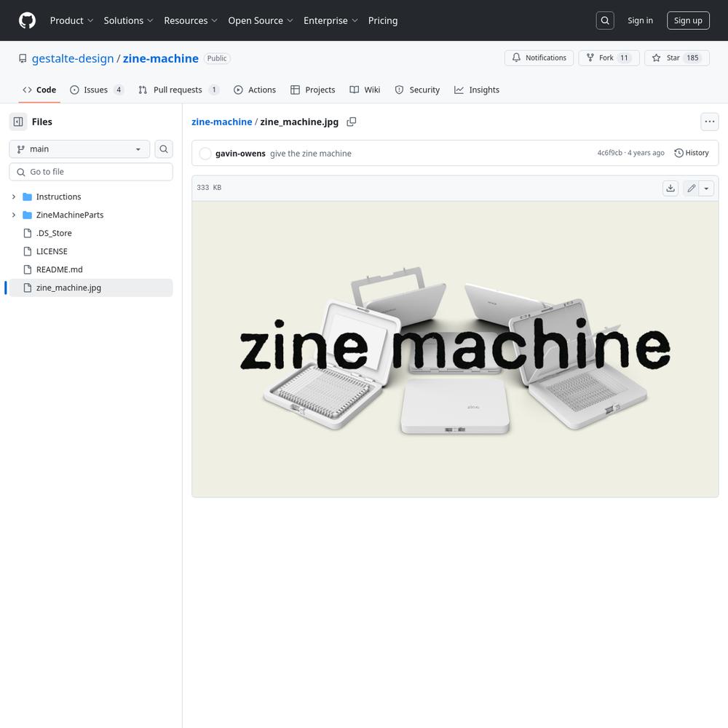Open the Security tab
Viewport: 728px width, 728px height.
tap(417, 90)
